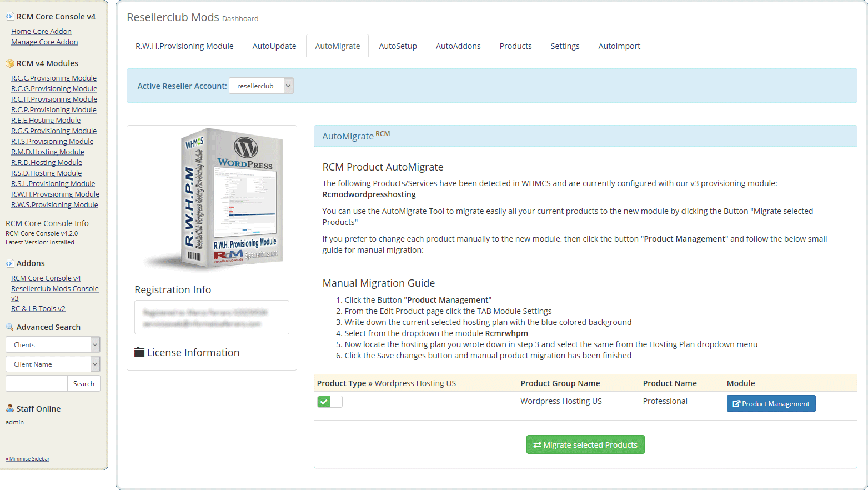Open R.C.P.Provisioning Module link
This screenshot has width=868, height=490.
[x=54, y=110]
